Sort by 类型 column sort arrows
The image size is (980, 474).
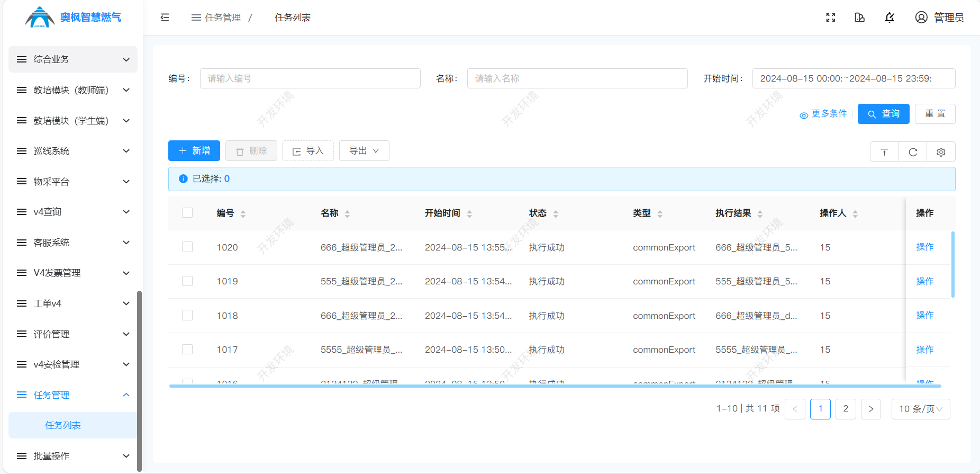[x=660, y=214]
